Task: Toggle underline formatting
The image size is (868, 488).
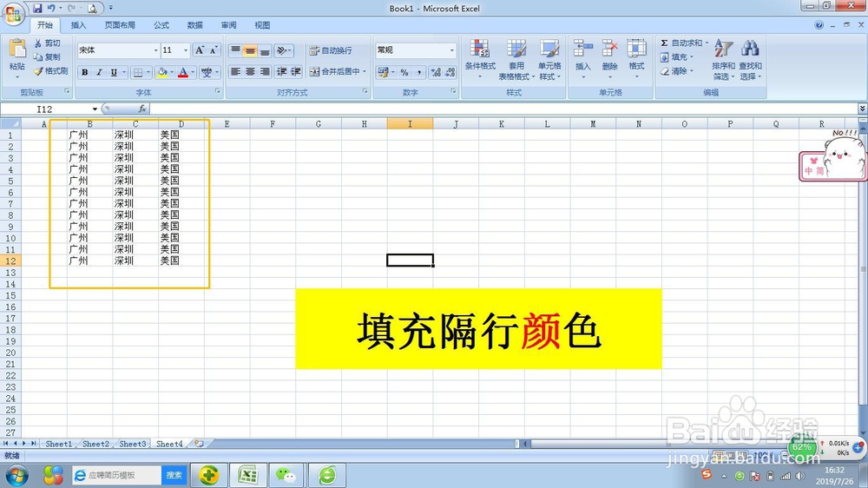Action: tap(114, 72)
